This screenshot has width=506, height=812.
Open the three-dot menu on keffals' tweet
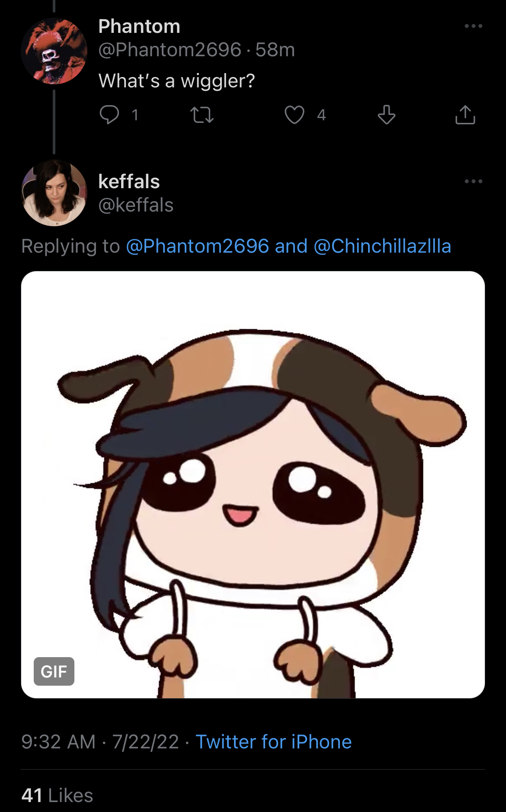click(474, 181)
